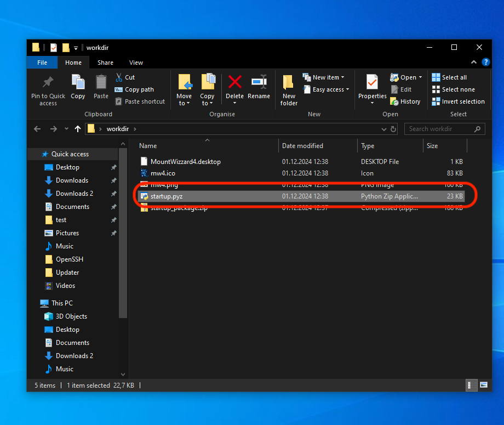This screenshot has height=425, width=504.
Task: Refresh the workdir folder view
Action: [393, 129]
